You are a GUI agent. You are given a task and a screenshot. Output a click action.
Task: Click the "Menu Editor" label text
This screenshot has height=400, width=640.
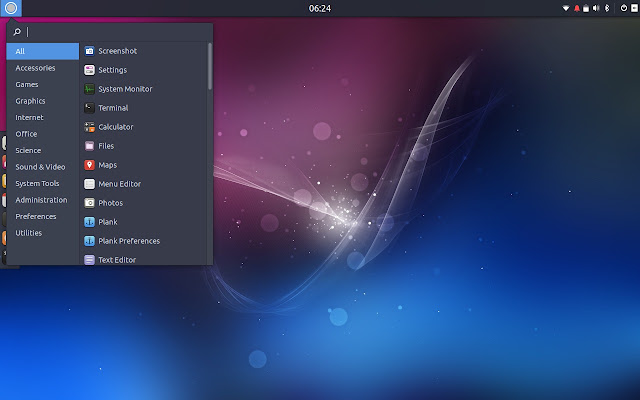120,184
